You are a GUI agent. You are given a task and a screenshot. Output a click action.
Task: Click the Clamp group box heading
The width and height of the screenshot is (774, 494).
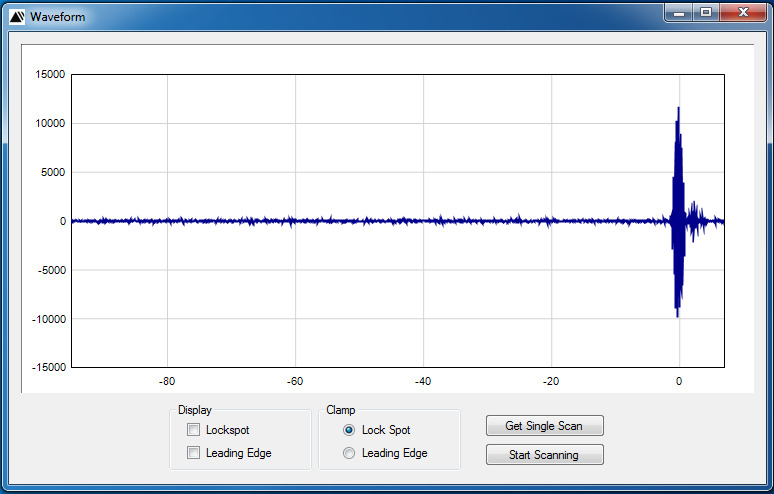(341, 410)
